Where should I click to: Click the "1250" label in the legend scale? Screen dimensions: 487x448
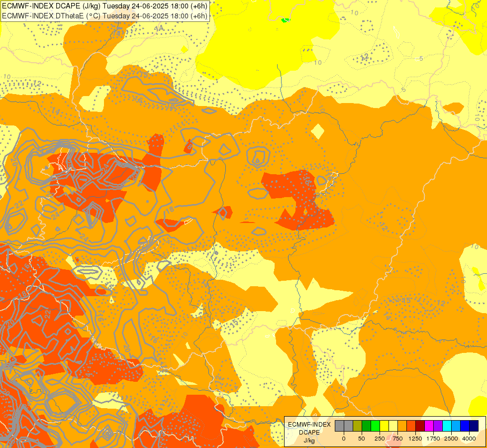point(415,439)
